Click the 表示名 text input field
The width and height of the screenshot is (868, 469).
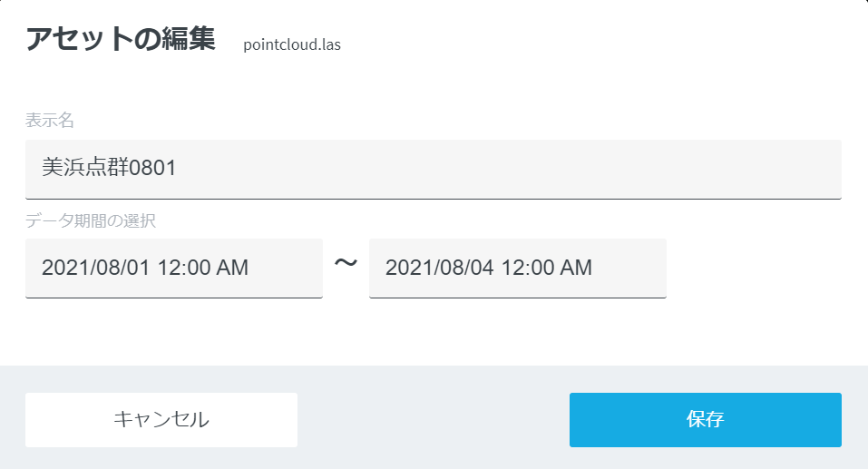pyautogui.click(x=433, y=169)
